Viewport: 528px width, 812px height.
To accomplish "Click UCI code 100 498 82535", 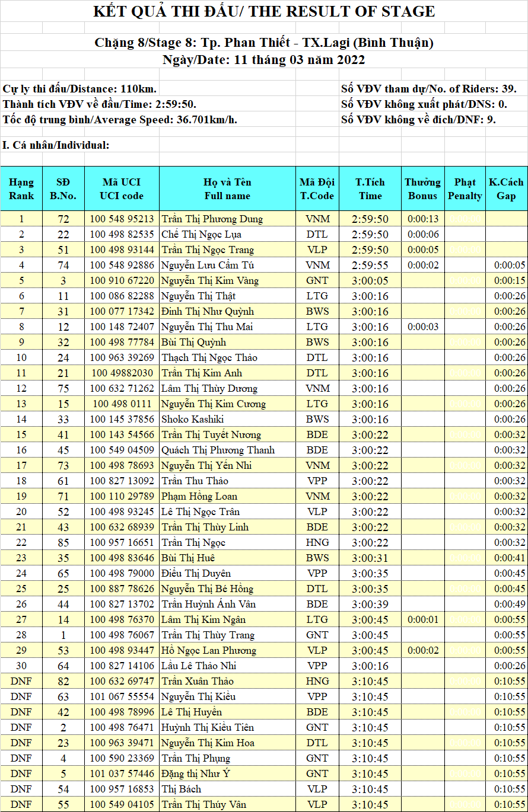I will coord(122,234).
